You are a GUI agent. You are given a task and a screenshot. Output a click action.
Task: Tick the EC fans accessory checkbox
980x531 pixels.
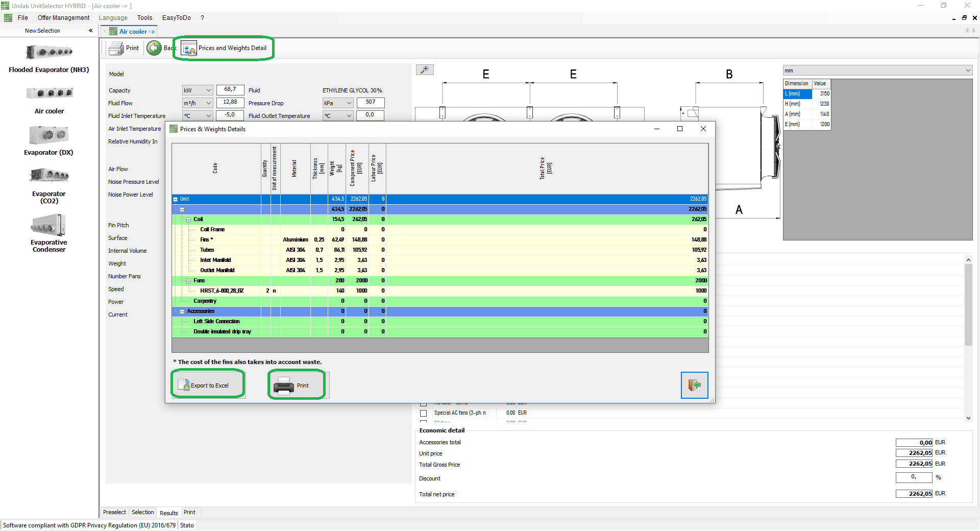424,422
